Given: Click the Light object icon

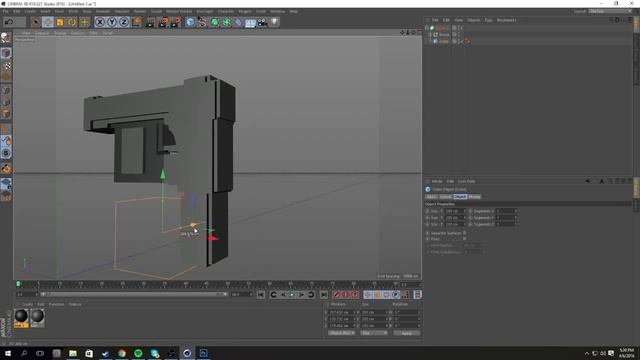Looking at the screenshot, I should (x=274, y=22).
